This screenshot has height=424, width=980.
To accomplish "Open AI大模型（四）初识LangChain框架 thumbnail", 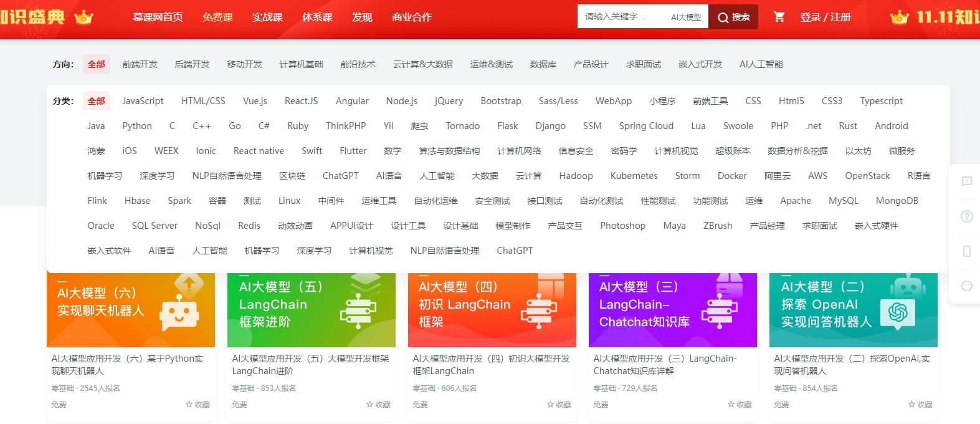I will pos(492,310).
